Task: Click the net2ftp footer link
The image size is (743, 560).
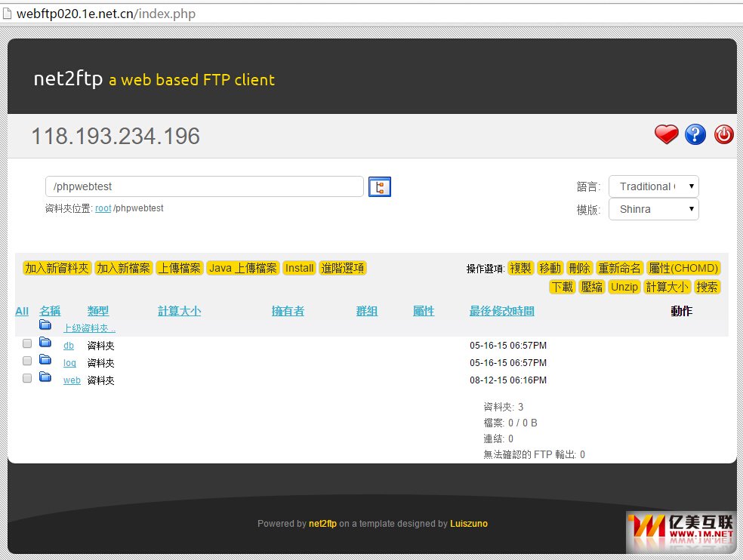Action: (x=322, y=524)
